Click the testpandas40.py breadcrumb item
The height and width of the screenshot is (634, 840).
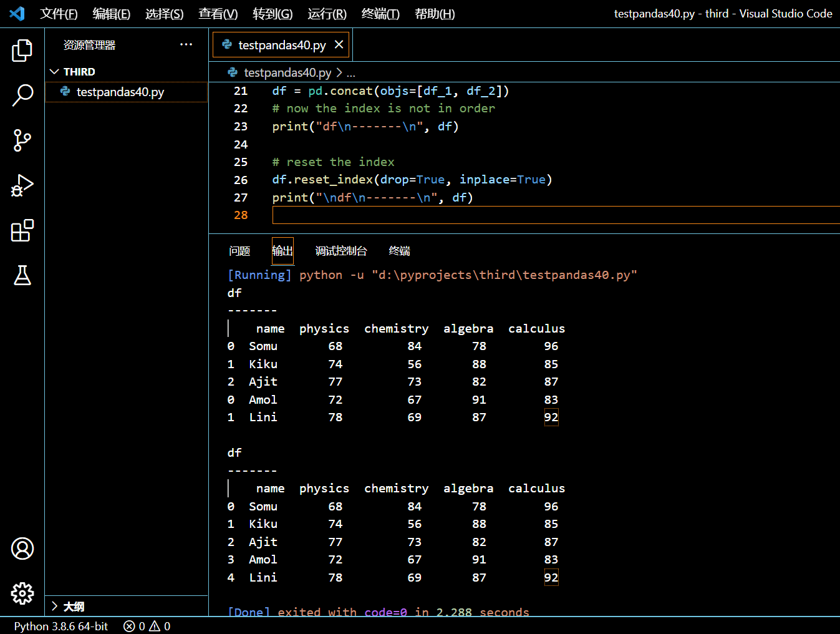[287, 72]
